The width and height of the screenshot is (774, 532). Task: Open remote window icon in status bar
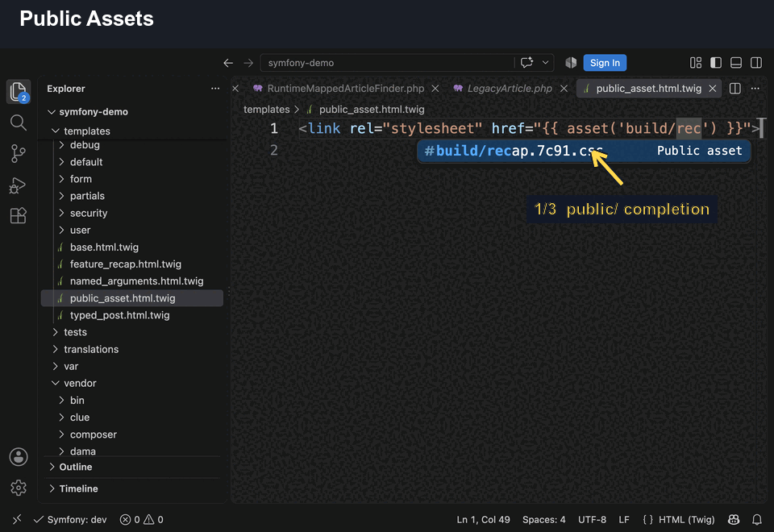tap(17, 520)
